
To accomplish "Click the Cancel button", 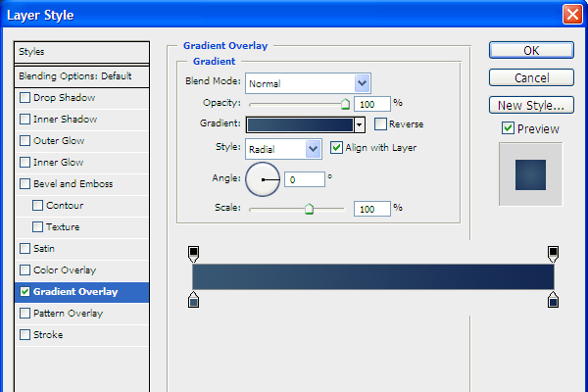I will (x=531, y=77).
